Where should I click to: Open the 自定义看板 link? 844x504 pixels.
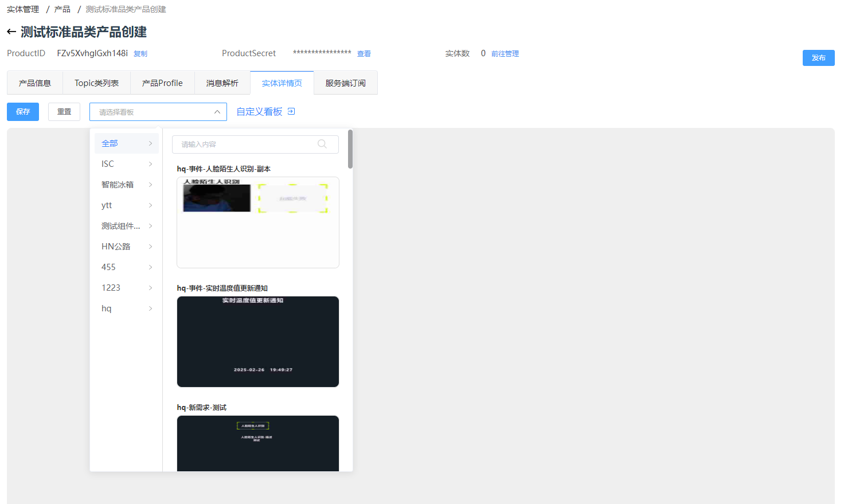click(x=260, y=112)
